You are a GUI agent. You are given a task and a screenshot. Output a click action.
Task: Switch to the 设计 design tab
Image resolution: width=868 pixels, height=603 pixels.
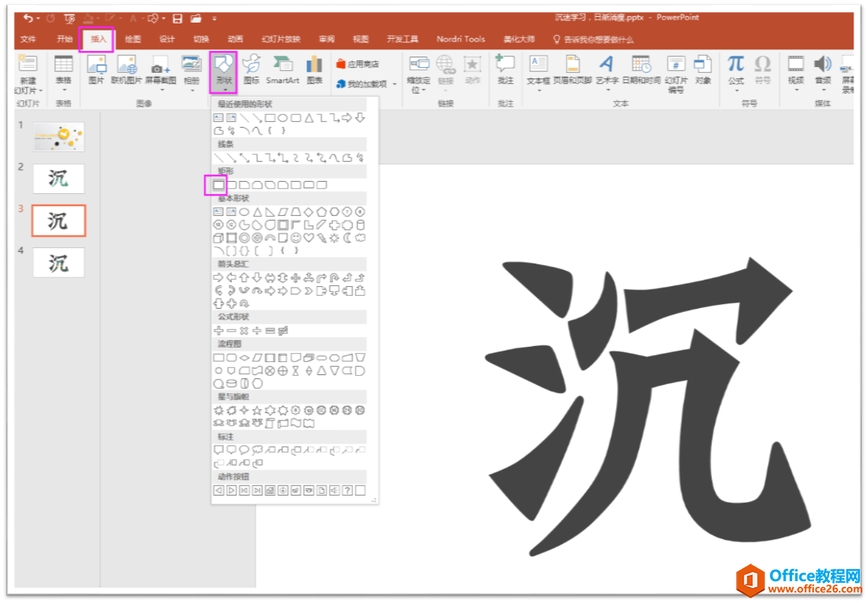click(166, 39)
